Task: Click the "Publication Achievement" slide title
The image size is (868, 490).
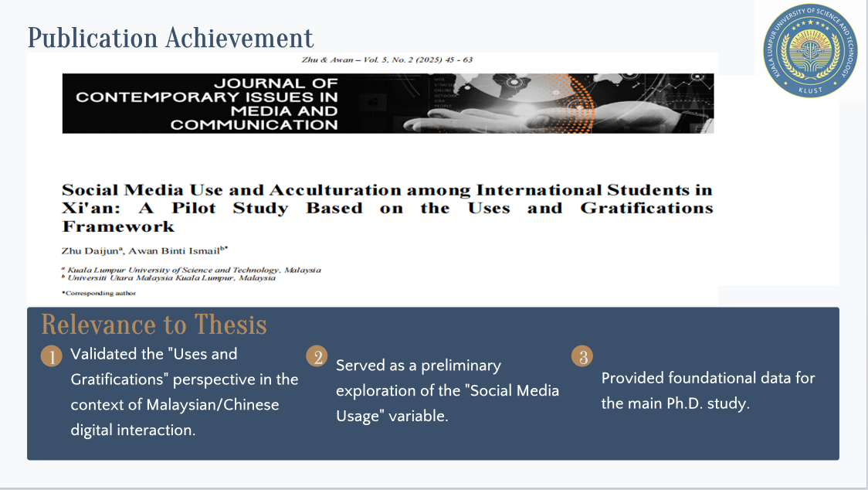Action: (171, 38)
